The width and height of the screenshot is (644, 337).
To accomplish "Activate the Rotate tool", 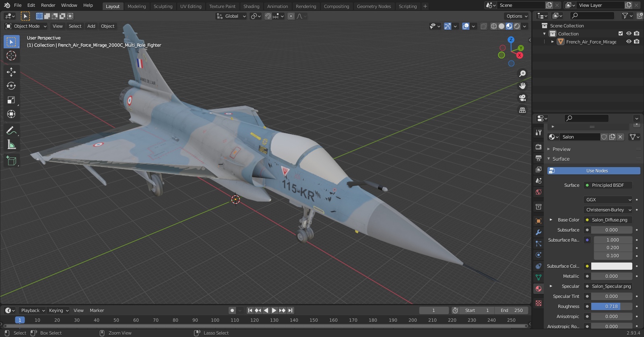I will pyautogui.click(x=11, y=86).
